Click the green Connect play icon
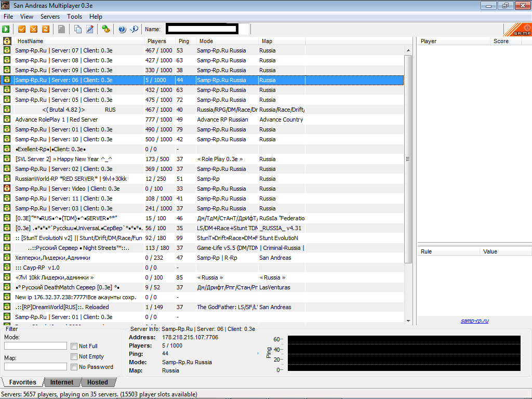 [6, 29]
